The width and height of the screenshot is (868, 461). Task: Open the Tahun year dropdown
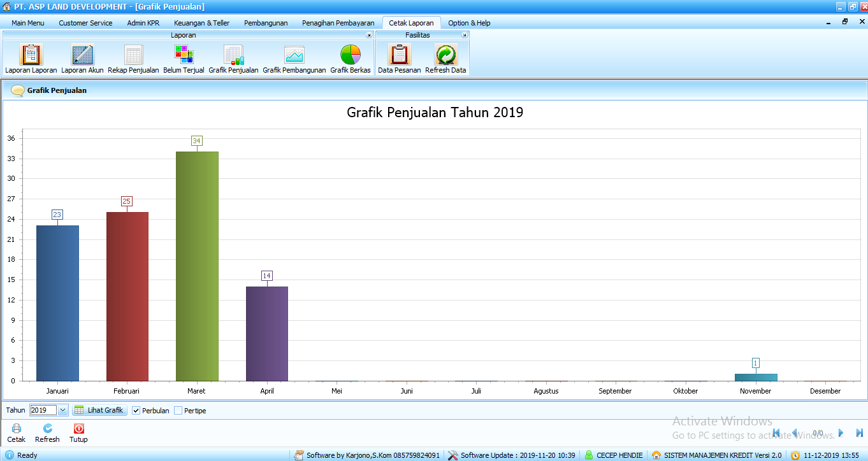pos(62,411)
